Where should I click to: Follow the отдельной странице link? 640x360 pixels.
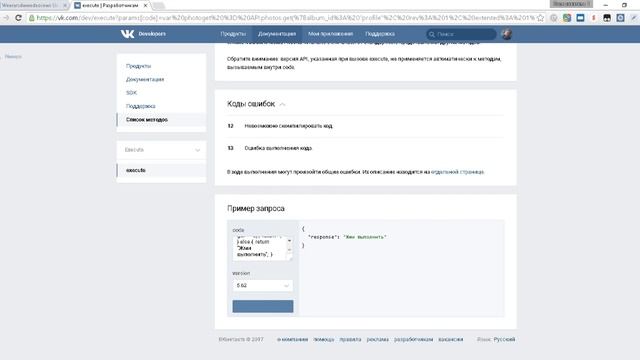(x=457, y=172)
